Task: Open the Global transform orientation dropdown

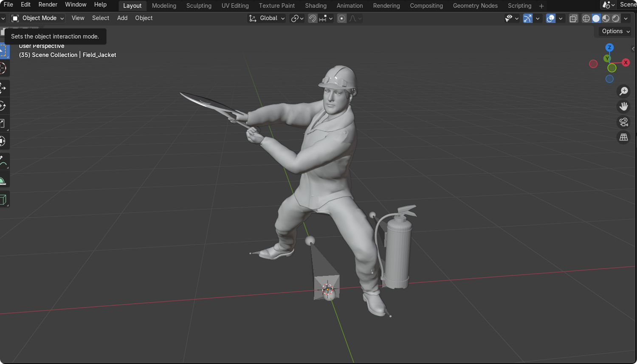Action: [x=266, y=18]
